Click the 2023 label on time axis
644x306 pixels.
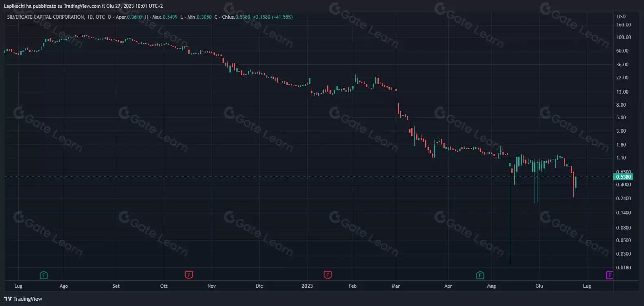[x=307, y=286]
